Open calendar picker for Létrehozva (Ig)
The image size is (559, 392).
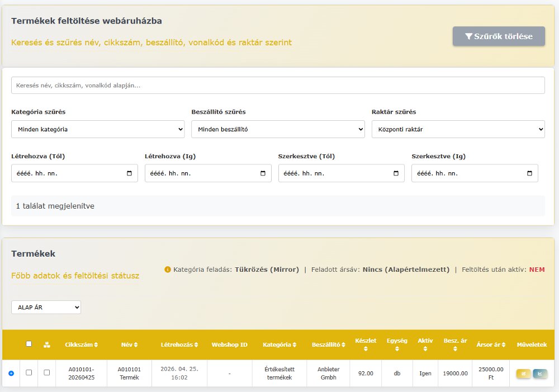point(263,173)
